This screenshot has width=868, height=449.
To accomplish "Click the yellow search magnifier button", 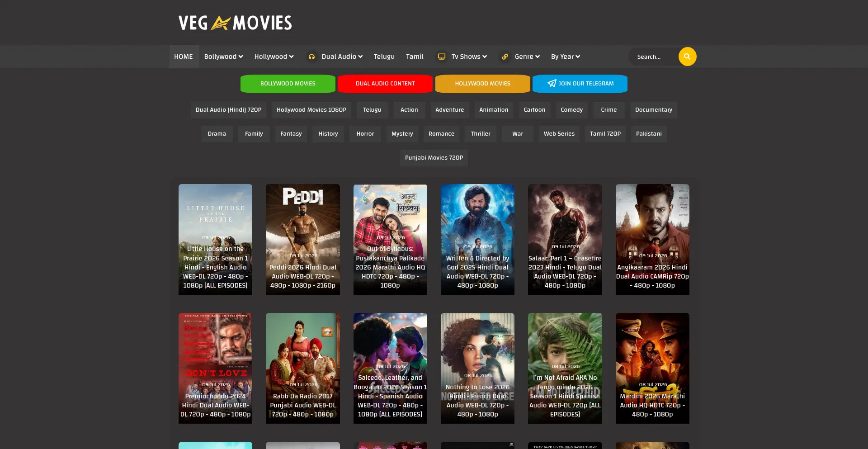I will [687, 57].
